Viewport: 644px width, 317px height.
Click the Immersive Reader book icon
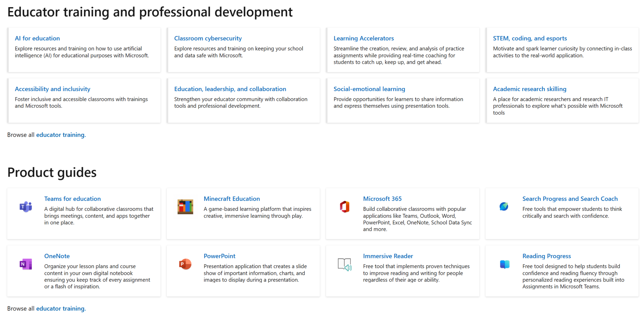(x=345, y=265)
